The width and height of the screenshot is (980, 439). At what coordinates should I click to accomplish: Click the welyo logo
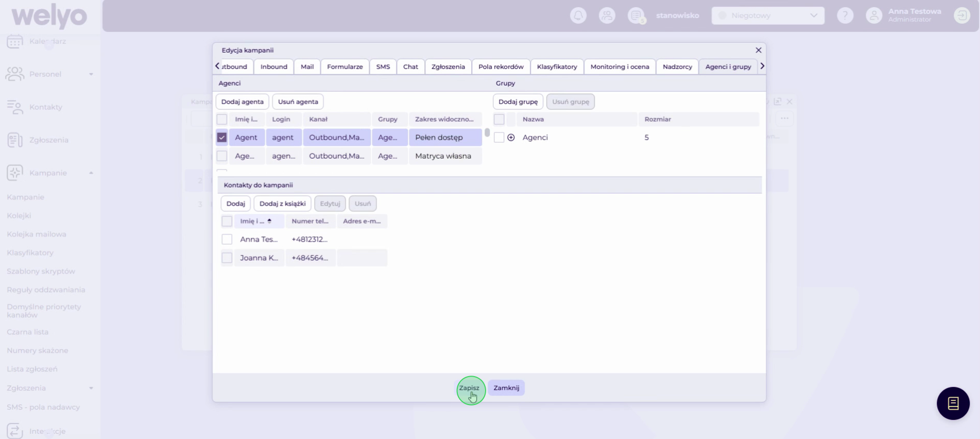click(x=49, y=16)
